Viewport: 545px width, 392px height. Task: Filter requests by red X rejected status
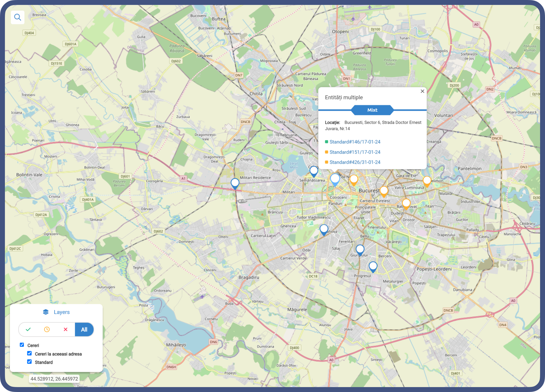pos(65,329)
